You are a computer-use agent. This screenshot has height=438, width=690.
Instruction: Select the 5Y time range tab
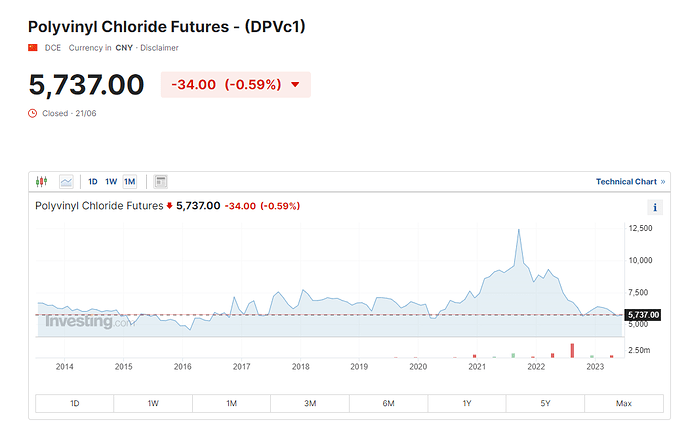545,403
